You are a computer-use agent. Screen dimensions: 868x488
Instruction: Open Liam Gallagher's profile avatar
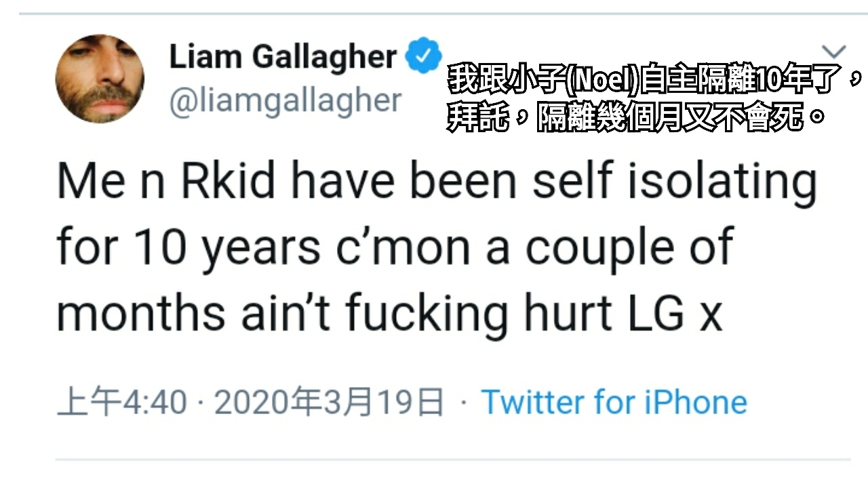[99, 79]
